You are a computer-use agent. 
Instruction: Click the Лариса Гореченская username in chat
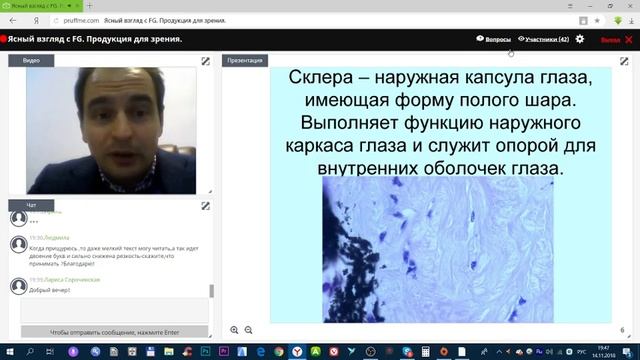point(72,280)
